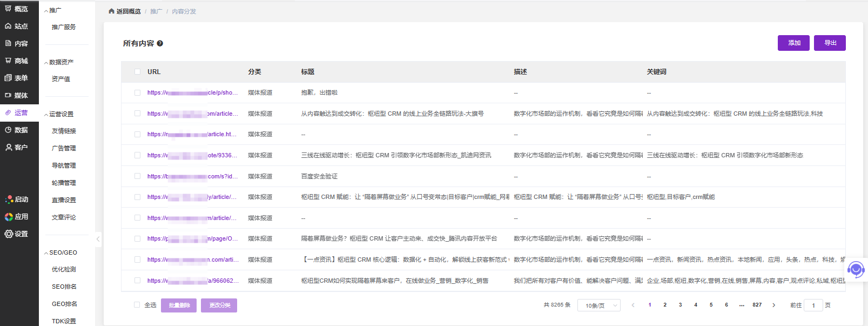The image size is (868, 326).
Task: Open the 客户 customer icon
Action: click(x=8, y=147)
